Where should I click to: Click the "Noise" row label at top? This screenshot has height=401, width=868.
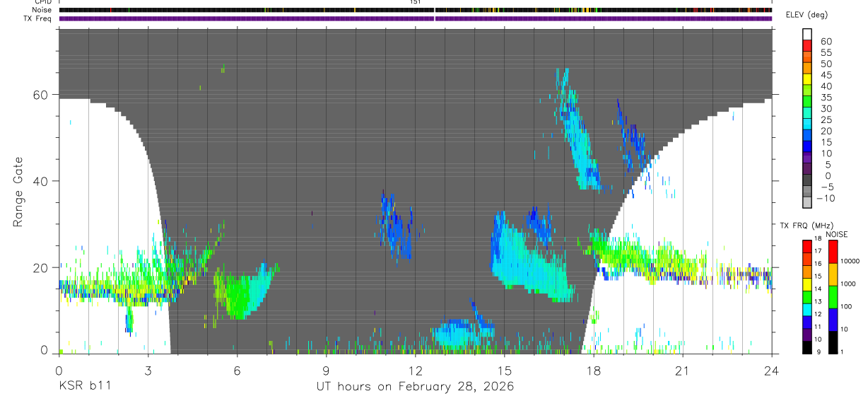pos(42,10)
